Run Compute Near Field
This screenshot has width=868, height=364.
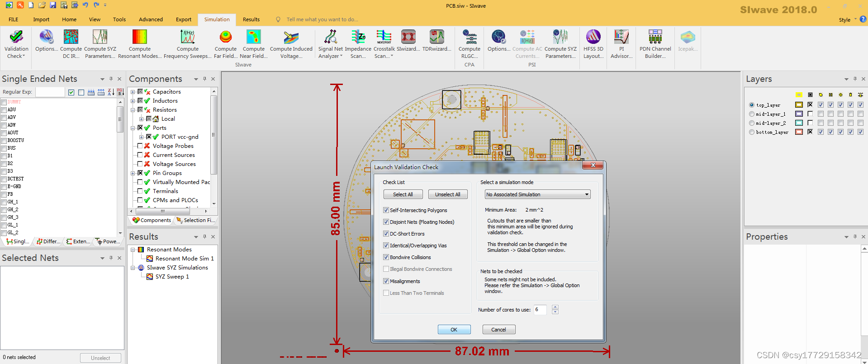pos(254,44)
